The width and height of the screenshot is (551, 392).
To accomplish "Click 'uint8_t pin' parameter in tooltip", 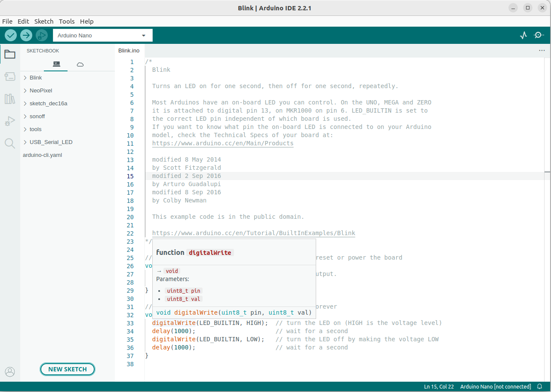I will pos(184,291).
